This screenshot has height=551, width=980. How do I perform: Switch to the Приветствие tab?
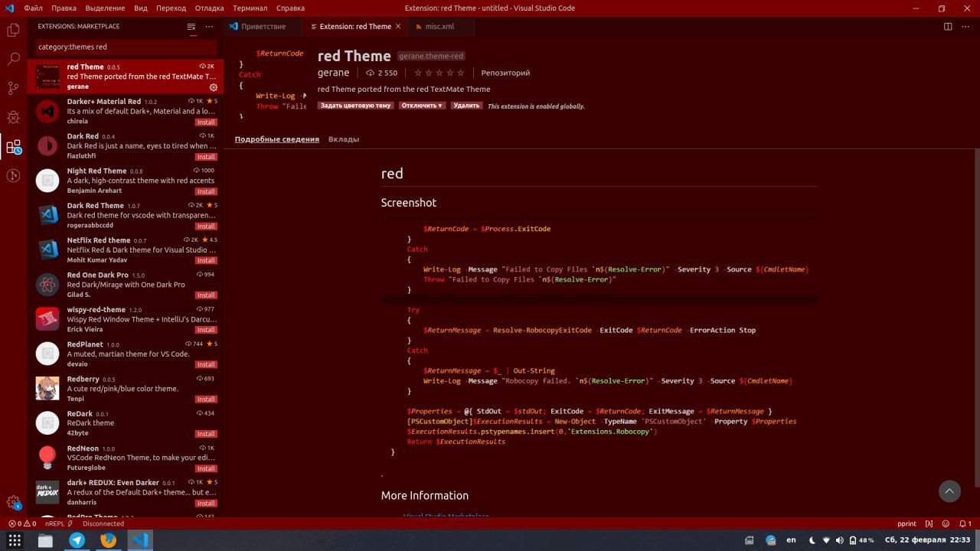coord(263,27)
